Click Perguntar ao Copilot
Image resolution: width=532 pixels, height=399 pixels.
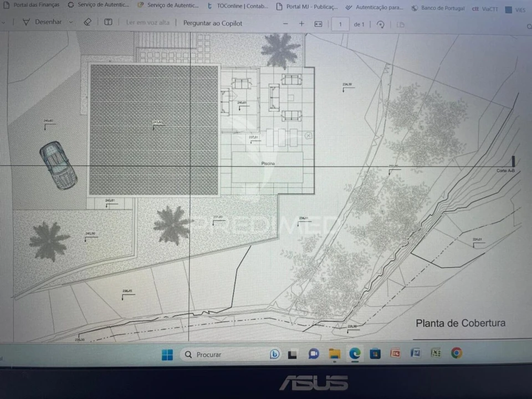[x=212, y=23]
